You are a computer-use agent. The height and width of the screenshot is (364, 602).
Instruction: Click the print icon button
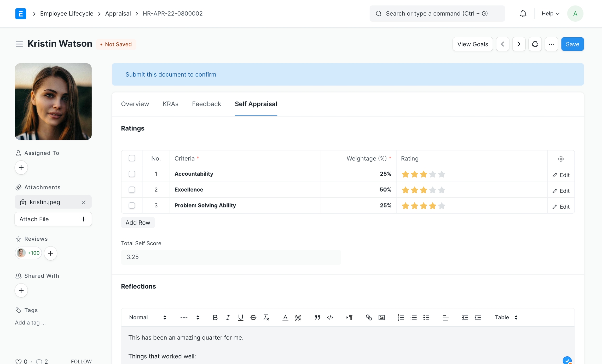[x=535, y=44]
